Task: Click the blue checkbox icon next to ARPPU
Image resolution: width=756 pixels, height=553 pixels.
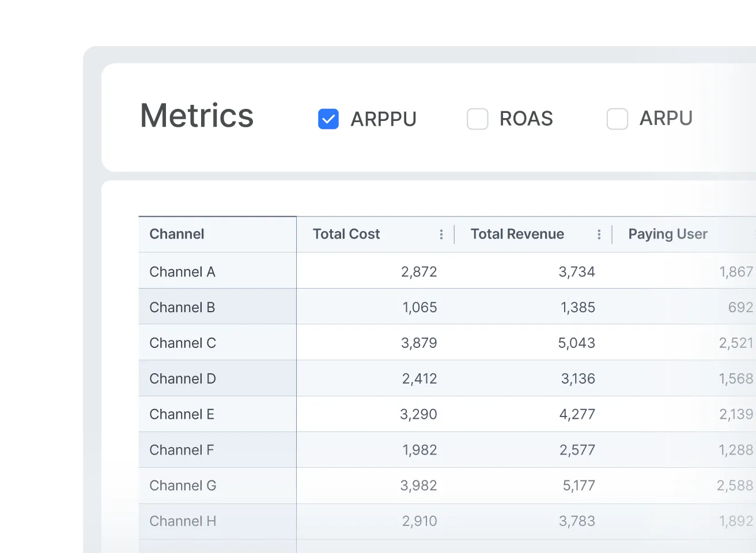Action: [x=328, y=119]
